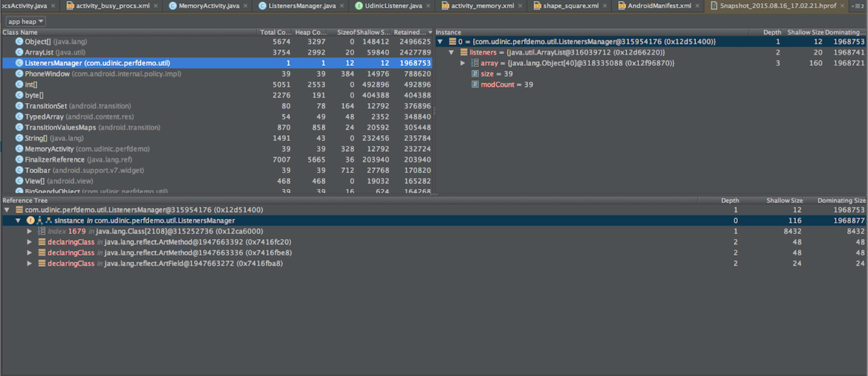This screenshot has height=376, width=868.
Task: Click the class icon beside FinalizerReference
Action: (x=19, y=159)
